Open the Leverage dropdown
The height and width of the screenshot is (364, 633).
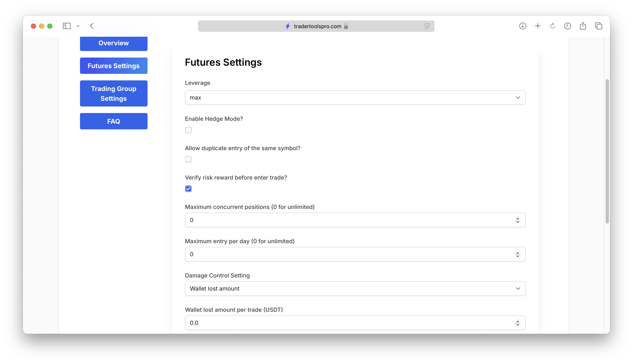355,98
